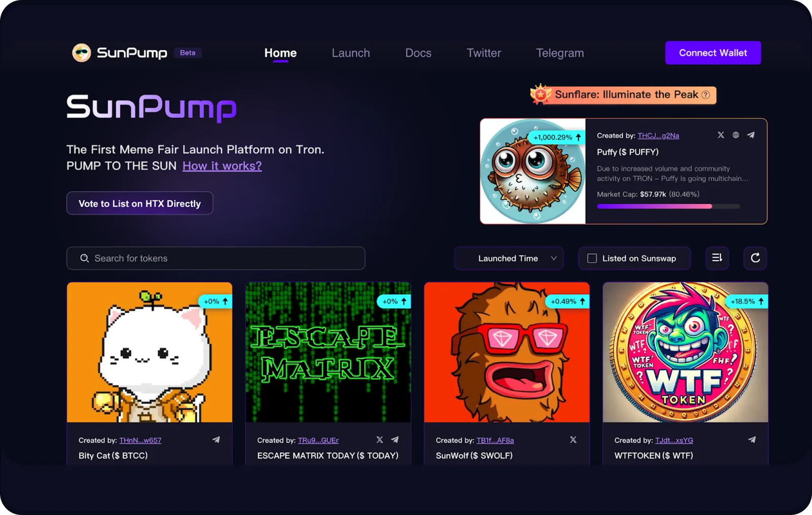The width and height of the screenshot is (812, 515).
Task: Open ESCAPE MATRIX TODAY's Telegram icon
Action: 395,439
